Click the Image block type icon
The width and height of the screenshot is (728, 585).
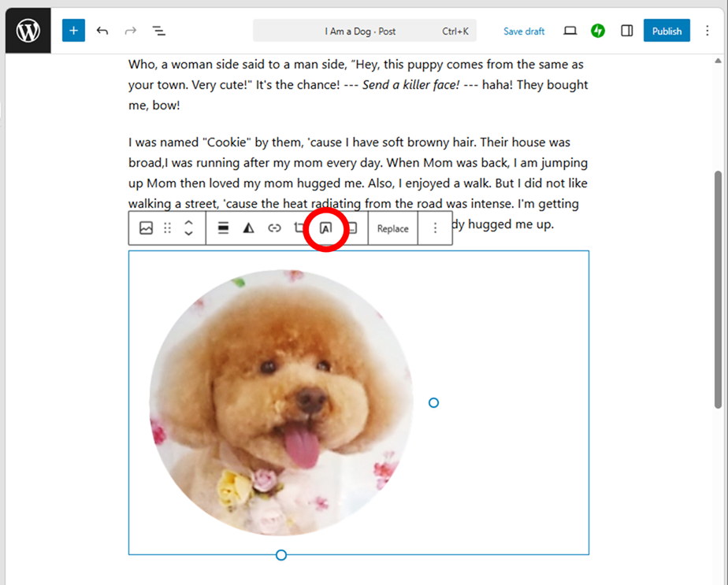(x=146, y=228)
